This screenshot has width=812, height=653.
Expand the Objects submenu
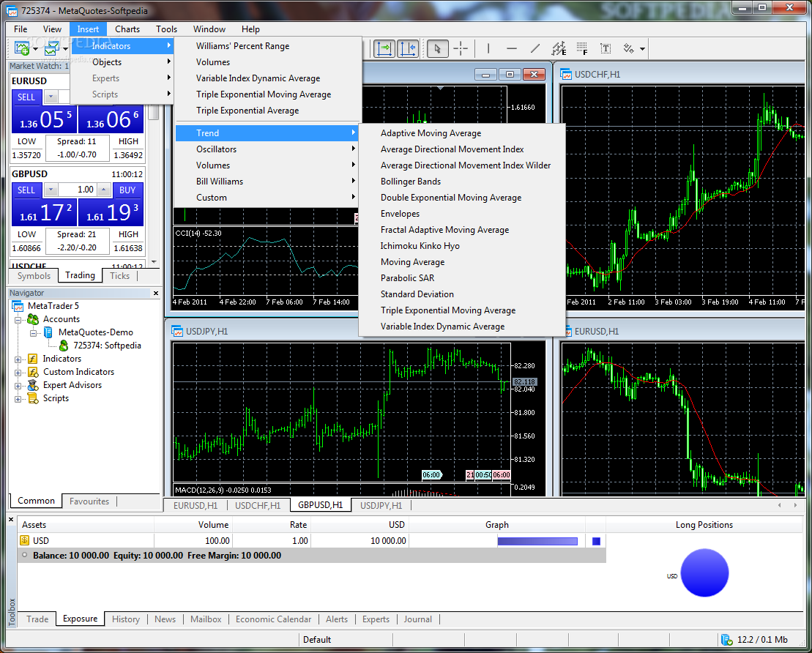(122, 62)
